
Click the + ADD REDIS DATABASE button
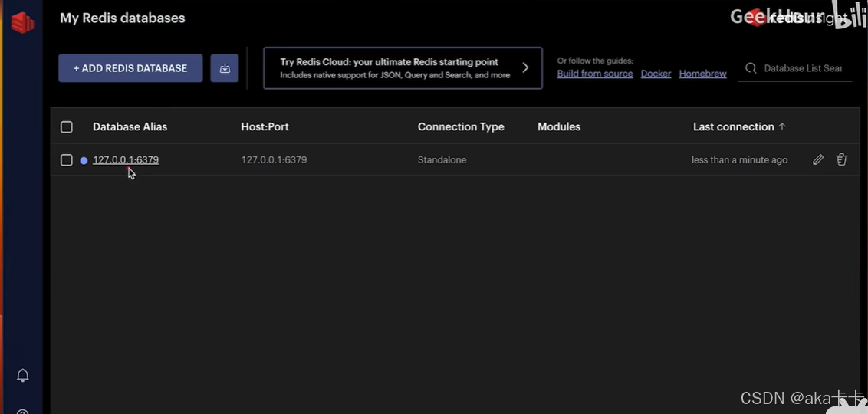click(x=130, y=68)
